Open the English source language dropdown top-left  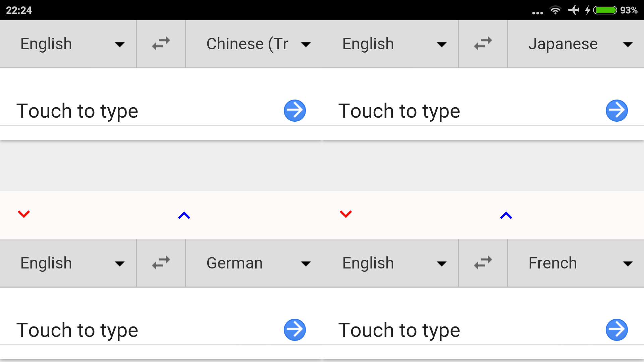(x=67, y=44)
